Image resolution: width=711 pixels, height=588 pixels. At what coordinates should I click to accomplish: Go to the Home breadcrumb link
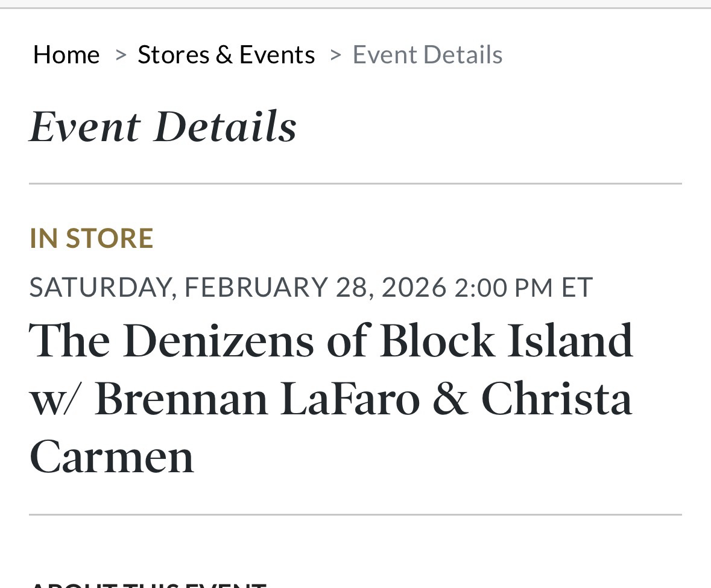(x=66, y=55)
